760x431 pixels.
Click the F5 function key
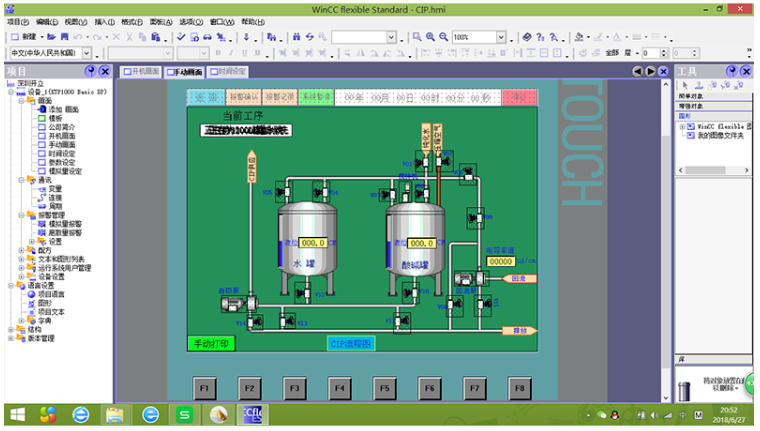[x=385, y=388]
